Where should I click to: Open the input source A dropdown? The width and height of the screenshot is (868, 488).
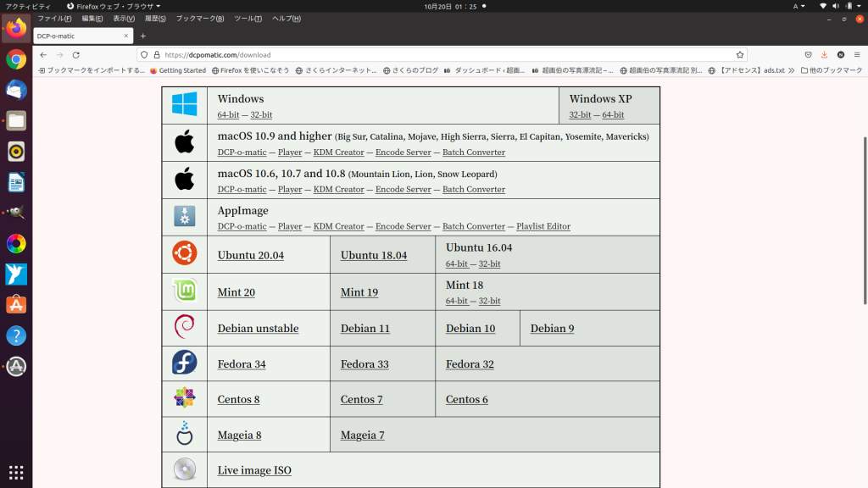pyautogui.click(x=798, y=6)
